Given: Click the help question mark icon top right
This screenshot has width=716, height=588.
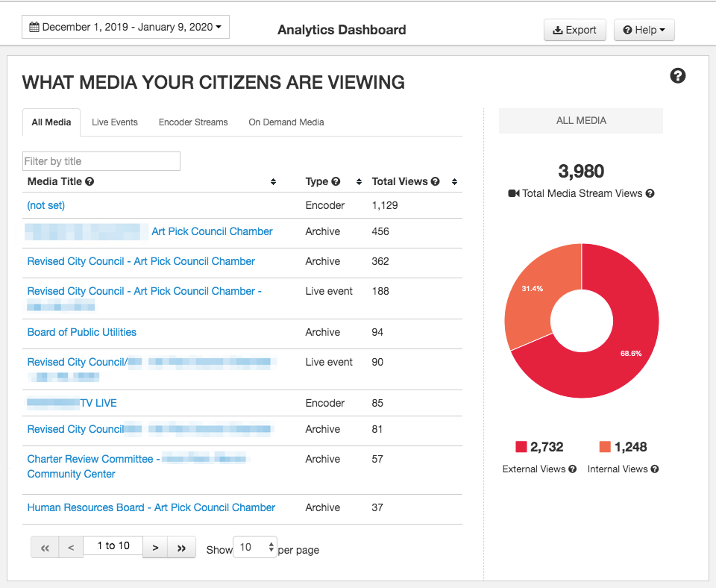Looking at the screenshot, I should (x=677, y=75).
